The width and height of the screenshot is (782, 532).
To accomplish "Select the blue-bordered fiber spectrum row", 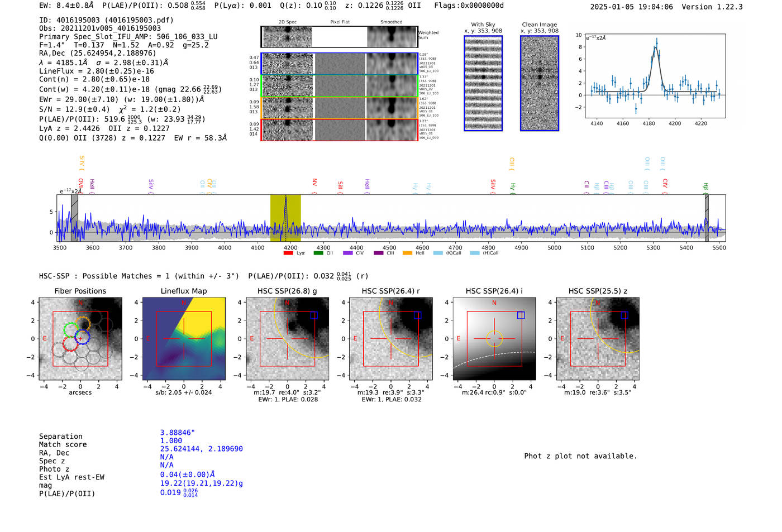I will 339,64.
